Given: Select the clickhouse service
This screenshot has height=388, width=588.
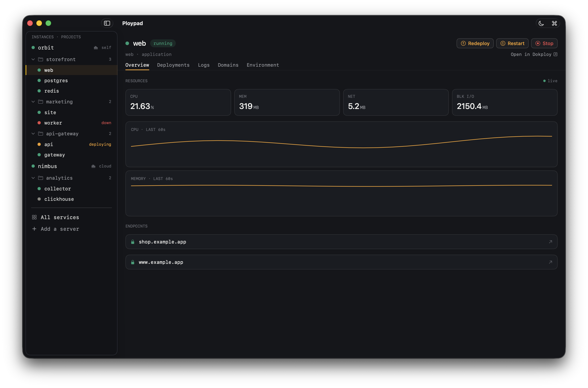Looking at the screenshot, I should tap(72, 199).
